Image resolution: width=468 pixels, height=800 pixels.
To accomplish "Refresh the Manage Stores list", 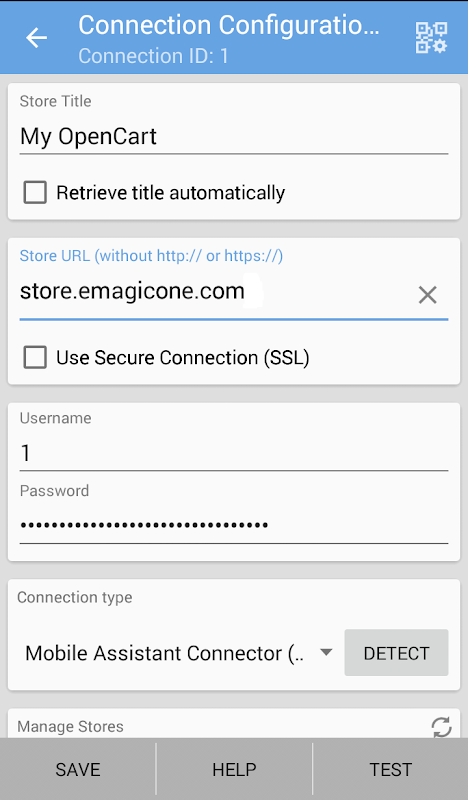I will 441,727.
